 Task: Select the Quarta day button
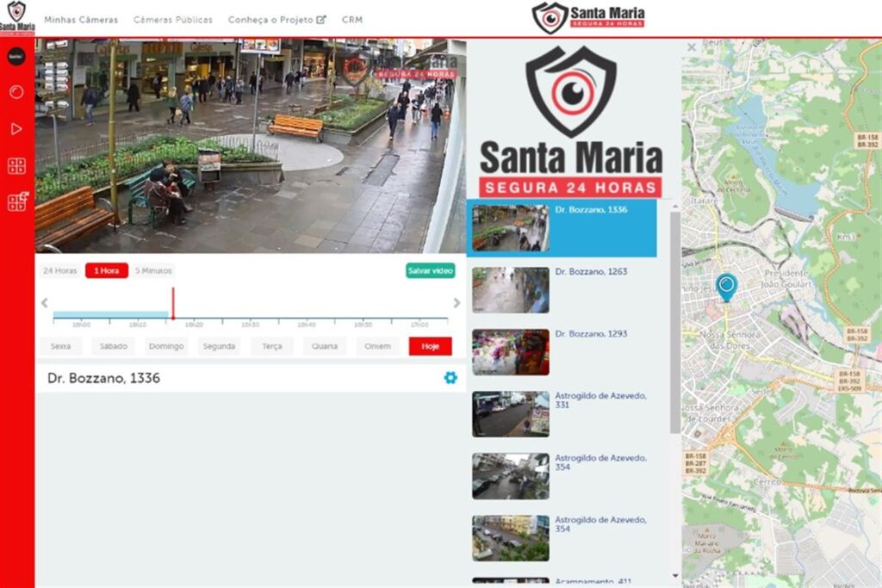325,346
